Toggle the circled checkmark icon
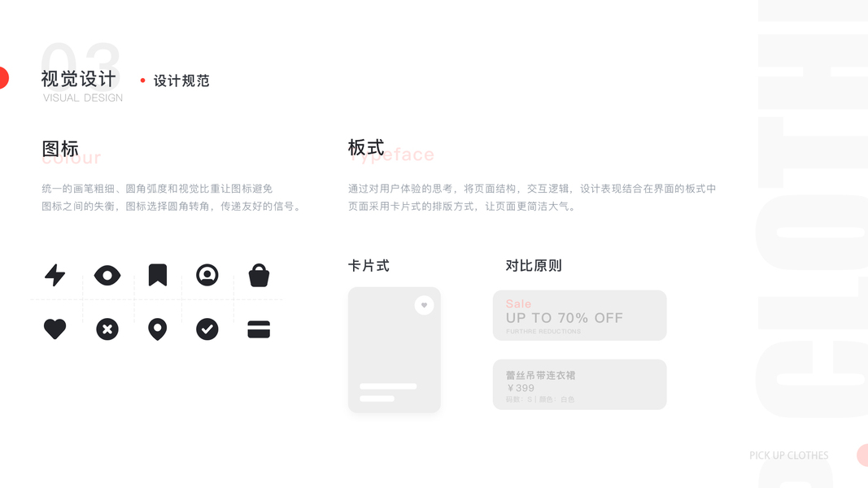868x488 pixels. pyautogui.click(x=207, y=329)
